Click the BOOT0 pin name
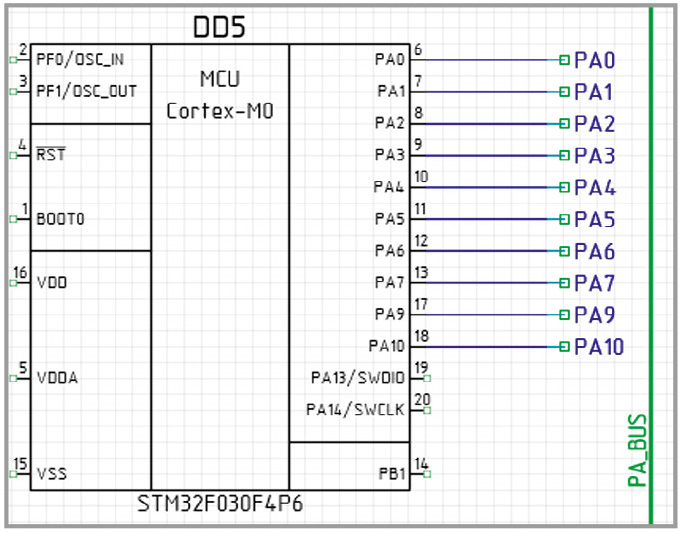 [60, 219]
